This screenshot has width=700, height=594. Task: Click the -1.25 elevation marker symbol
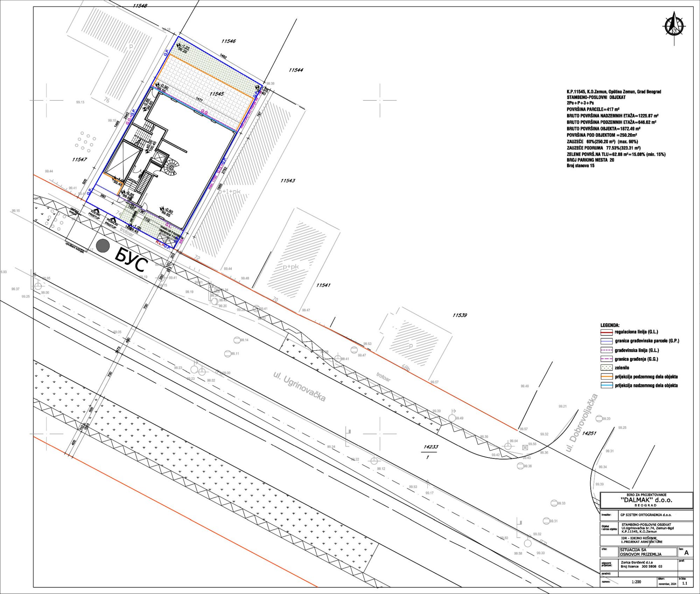click(x=178, y=46)
